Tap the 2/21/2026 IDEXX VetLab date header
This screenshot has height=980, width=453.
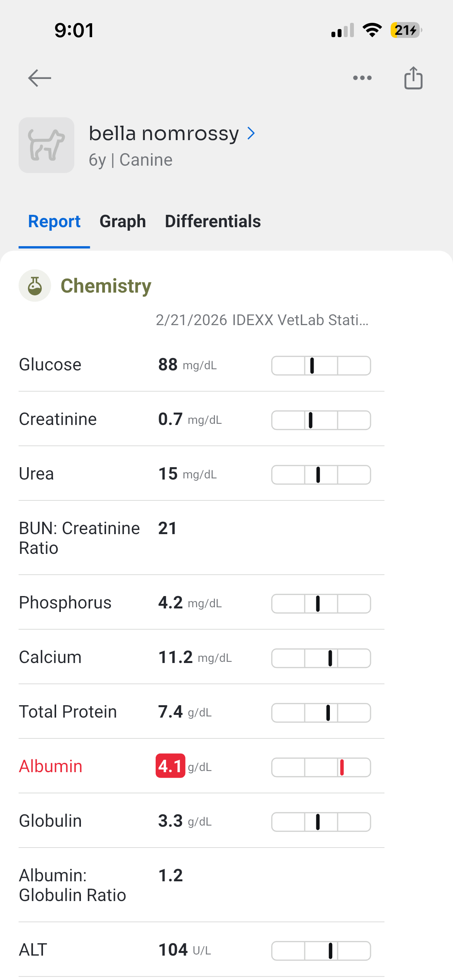pos(262,320)
